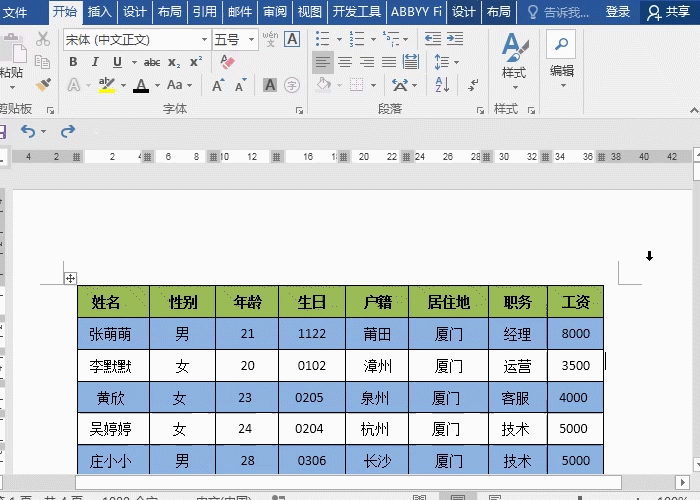Viewport: 700px width, 500px height.
Task: Click the Cut scissors icon
Action: click(43, 39)
